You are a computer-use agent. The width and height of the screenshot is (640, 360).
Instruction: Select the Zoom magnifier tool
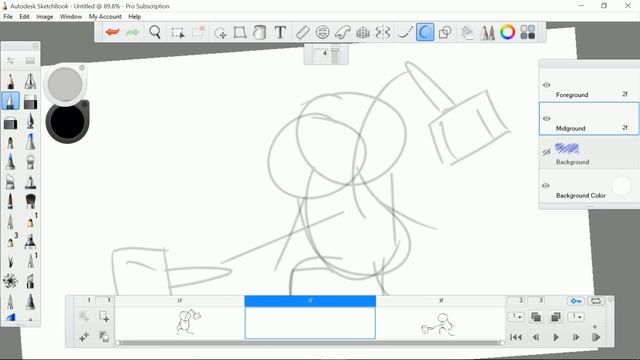155,32
